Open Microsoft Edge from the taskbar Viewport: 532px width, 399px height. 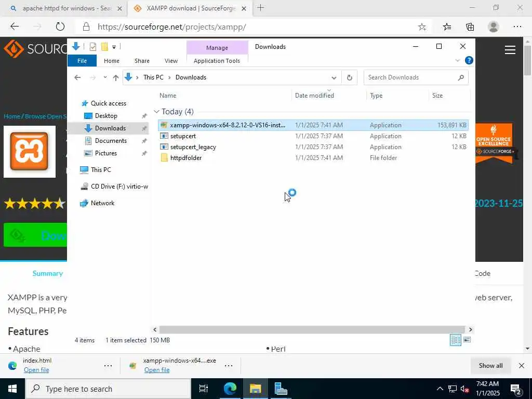(230, 389)
